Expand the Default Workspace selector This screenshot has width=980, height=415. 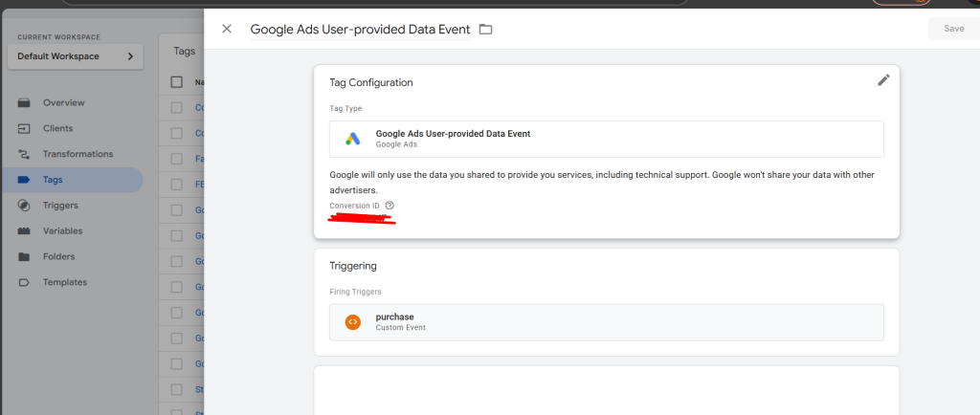75,56
